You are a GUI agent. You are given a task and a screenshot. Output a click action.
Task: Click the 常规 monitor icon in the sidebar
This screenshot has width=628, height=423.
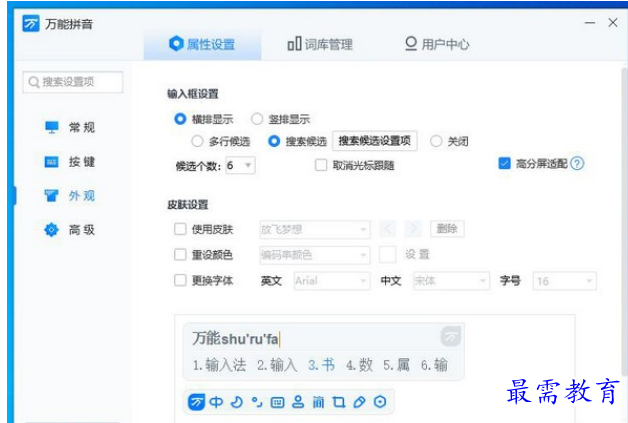pyautogui.click(x=52, y=127)
